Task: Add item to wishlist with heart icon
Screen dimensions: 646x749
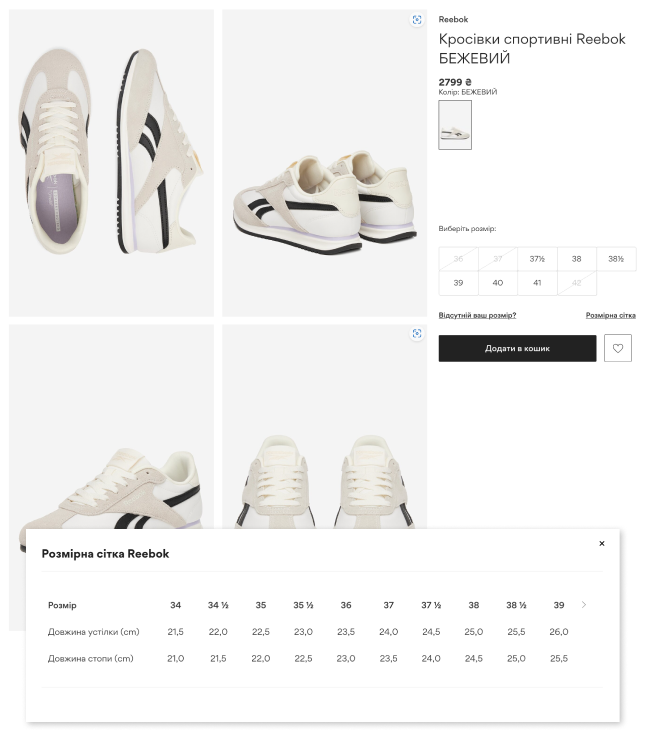Action: coord(618,348)
